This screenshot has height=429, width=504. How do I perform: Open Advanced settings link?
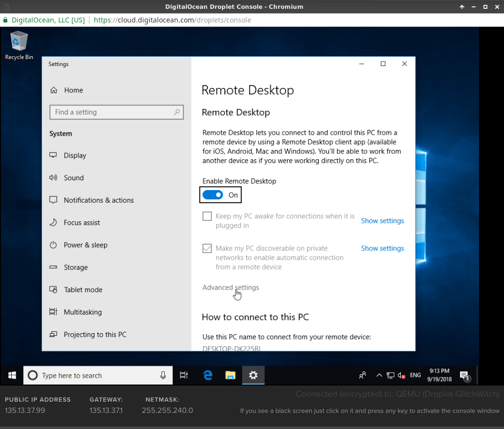[x=231, y=287]
